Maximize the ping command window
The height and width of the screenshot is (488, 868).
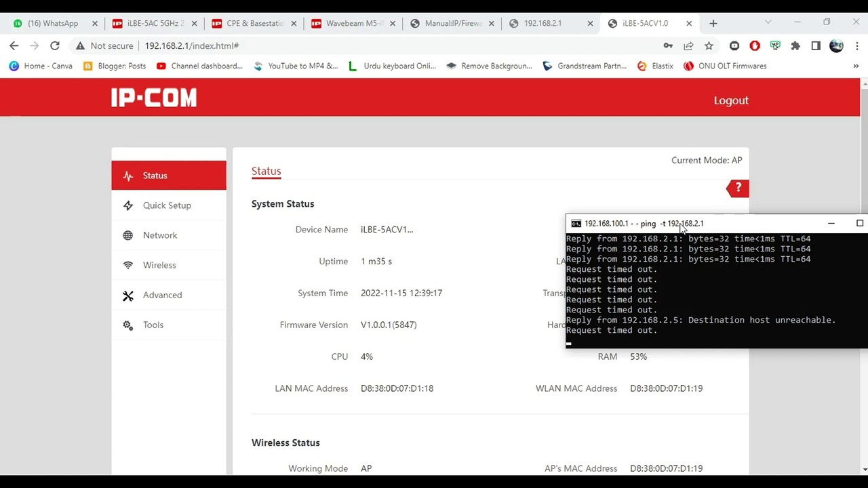pyautogui.click(x=860, y=223)
